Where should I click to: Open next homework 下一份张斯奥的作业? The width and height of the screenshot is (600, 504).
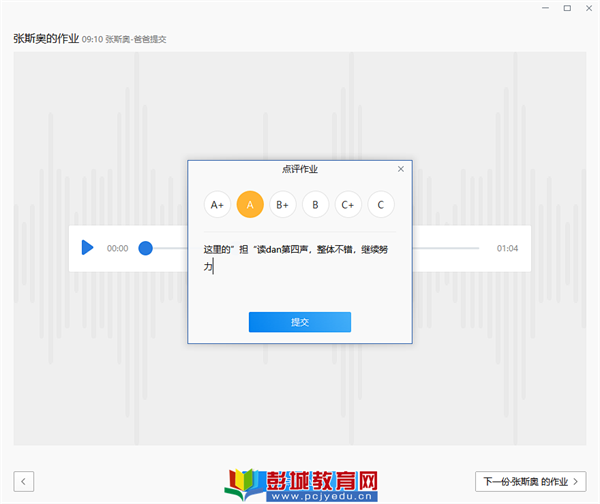(530, 481)
